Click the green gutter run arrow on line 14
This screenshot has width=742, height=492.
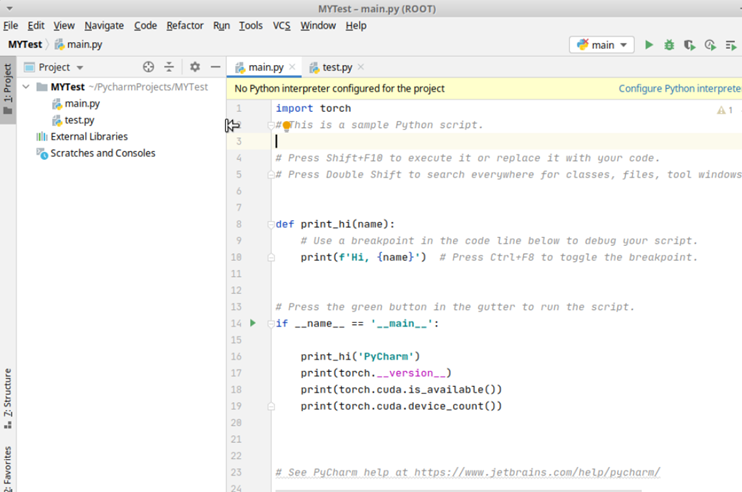tap(253, 323)
